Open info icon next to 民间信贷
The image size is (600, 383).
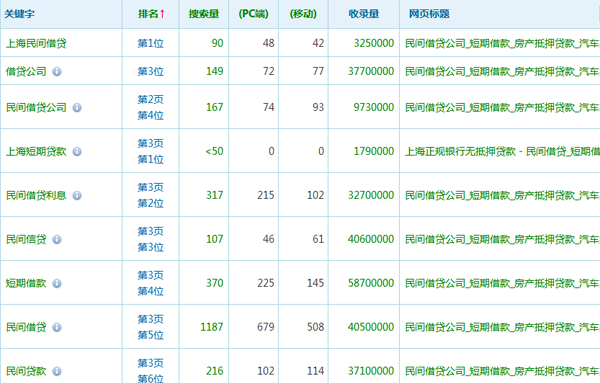coord(57,240)
